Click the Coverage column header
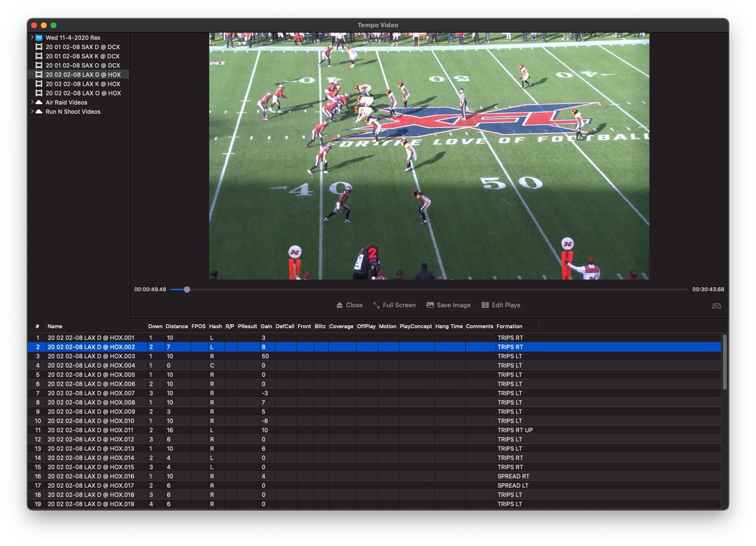This screenshot has width=756, height=546. tap(341, 326)
